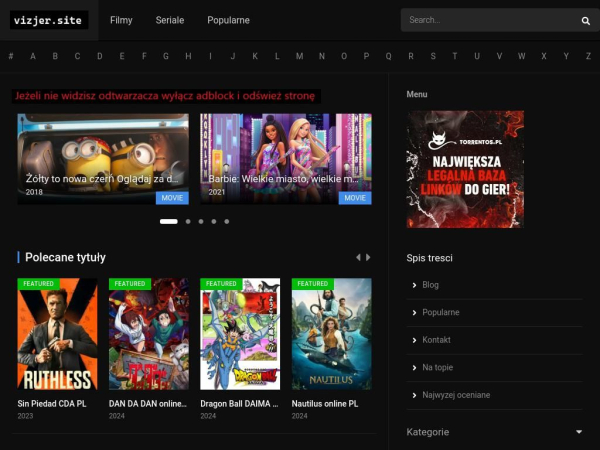
Task: Click Dragon Ball DAIMA title text
Action: tap(239, 404)
